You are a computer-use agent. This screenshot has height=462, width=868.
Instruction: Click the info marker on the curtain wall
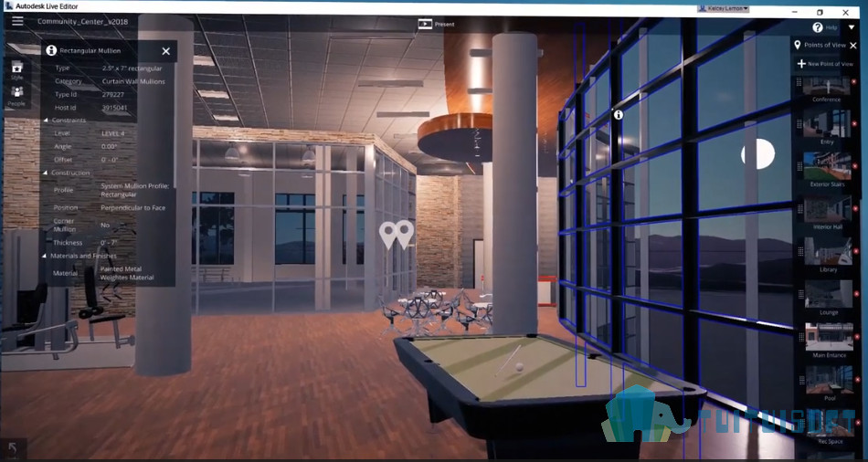pos(619,114)
